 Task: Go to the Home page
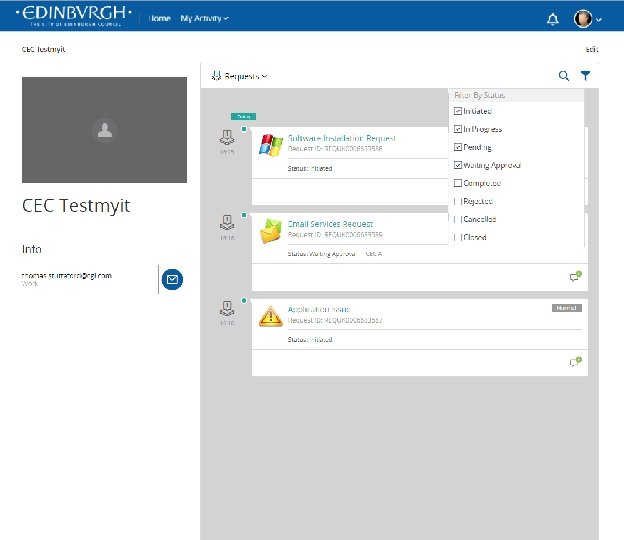160,18
